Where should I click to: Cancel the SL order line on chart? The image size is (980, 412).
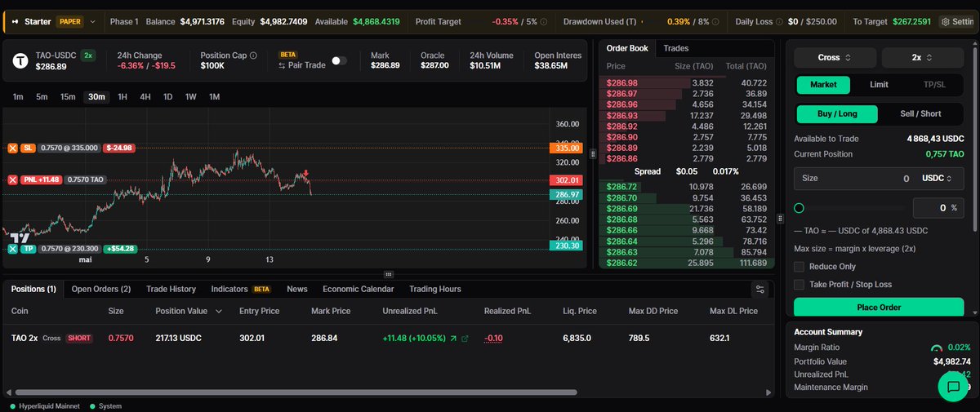(12, 148)
